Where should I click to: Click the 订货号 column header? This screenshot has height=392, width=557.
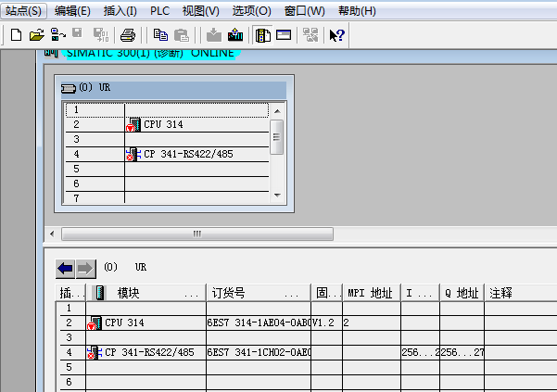[x=259, y=293]
